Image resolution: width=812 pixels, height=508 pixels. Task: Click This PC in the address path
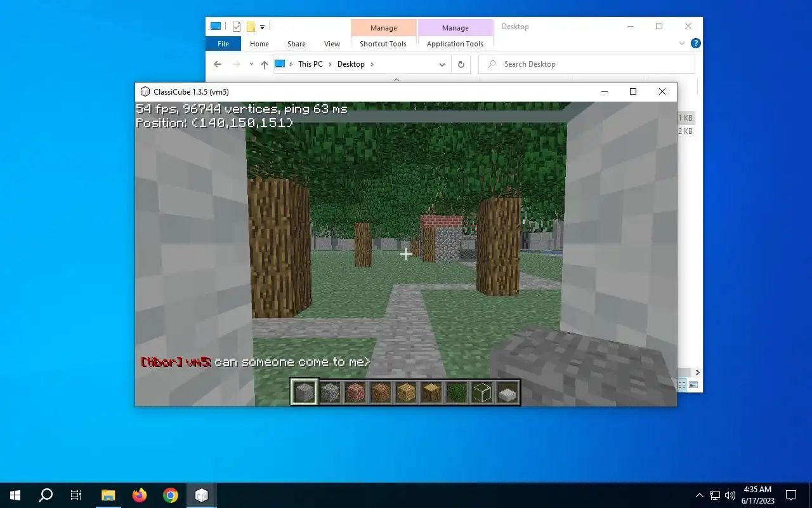click(310, 64)
